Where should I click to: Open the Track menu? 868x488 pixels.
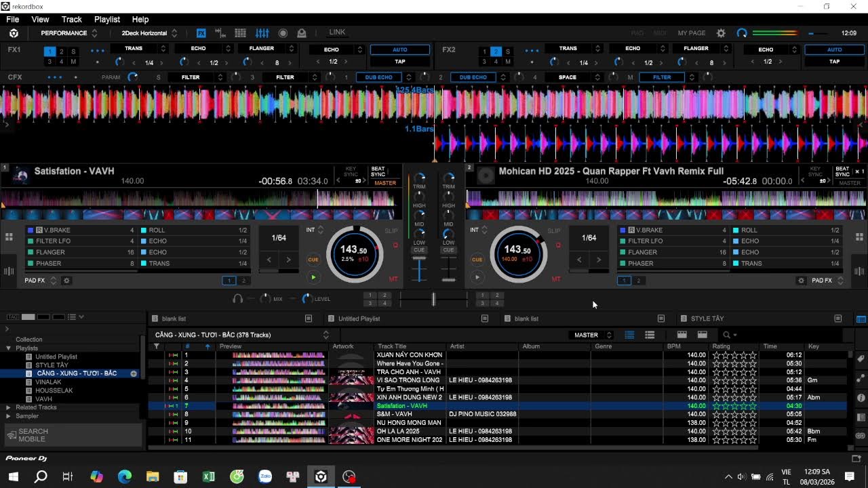(x=71, y=20)
